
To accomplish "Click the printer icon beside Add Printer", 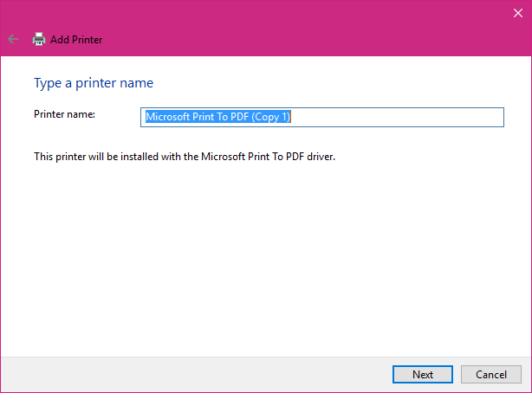I will [x=39, y=39].
